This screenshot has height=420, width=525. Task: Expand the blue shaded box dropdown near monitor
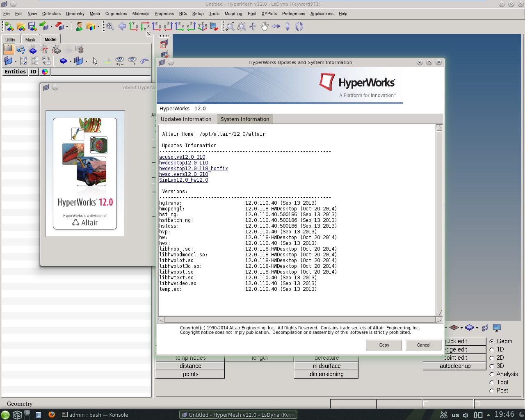tap(477, 328)
